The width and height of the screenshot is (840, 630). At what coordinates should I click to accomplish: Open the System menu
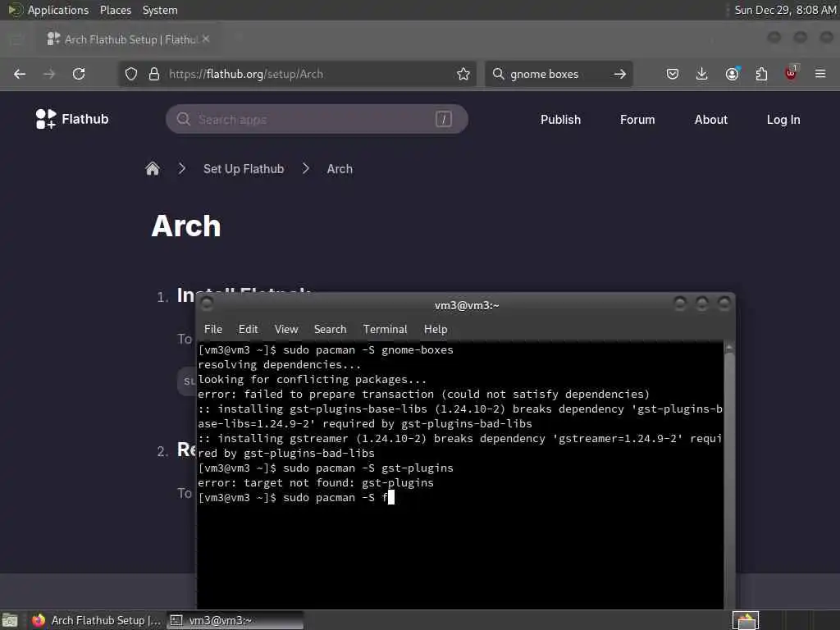[x=160, y=10]
